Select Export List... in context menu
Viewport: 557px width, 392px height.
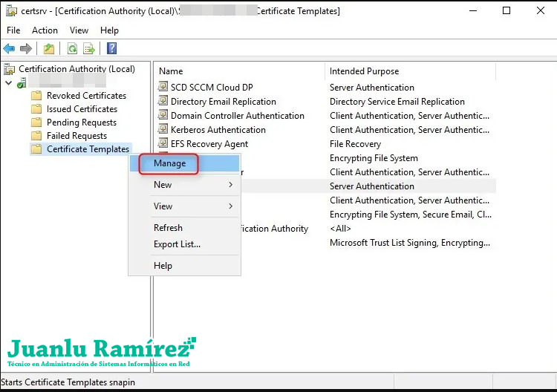[x=177, y=244]
